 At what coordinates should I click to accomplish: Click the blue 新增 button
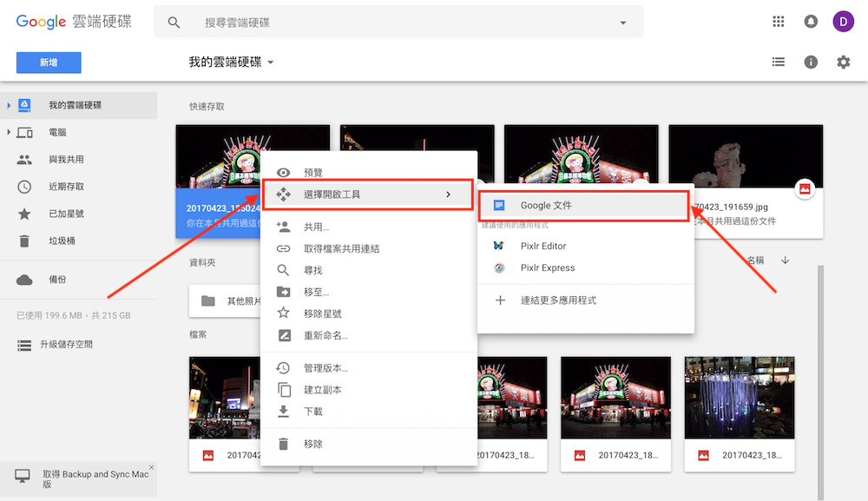(49, 63)
